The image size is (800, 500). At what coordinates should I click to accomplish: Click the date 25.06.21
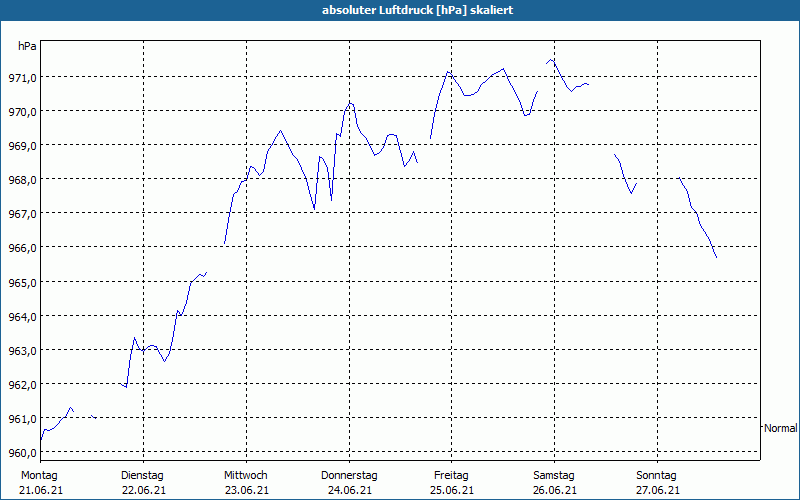click(x=452, y=491)
